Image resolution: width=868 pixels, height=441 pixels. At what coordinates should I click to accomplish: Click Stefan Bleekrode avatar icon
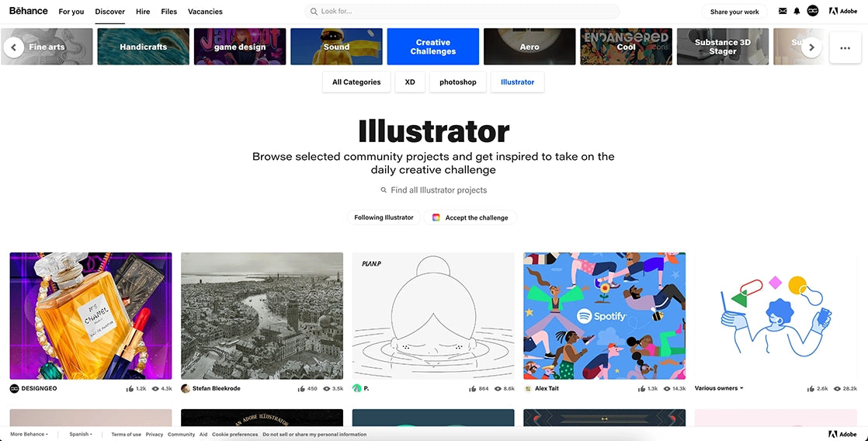[x=186, y=388]
